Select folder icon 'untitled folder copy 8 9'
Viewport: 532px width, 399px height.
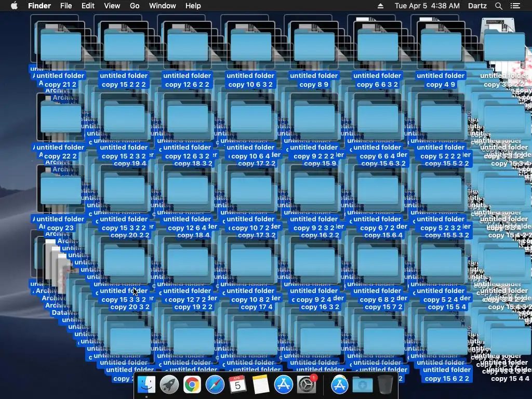coord(314,45)
